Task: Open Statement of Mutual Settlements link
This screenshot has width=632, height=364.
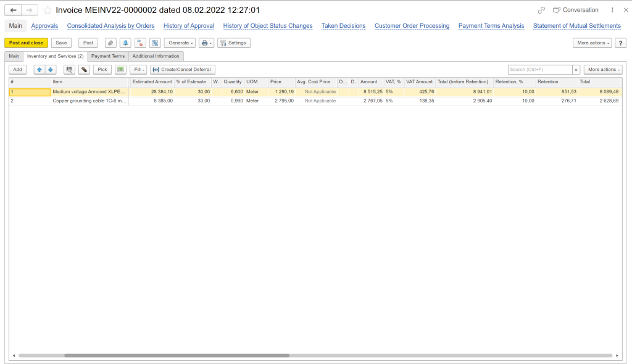Action: coord(577,26)
